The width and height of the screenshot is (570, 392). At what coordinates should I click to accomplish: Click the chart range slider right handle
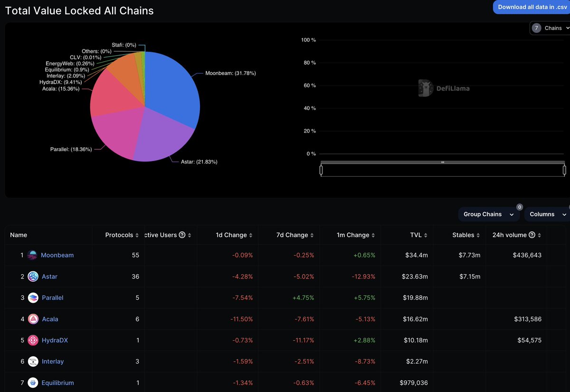point(564,170)
